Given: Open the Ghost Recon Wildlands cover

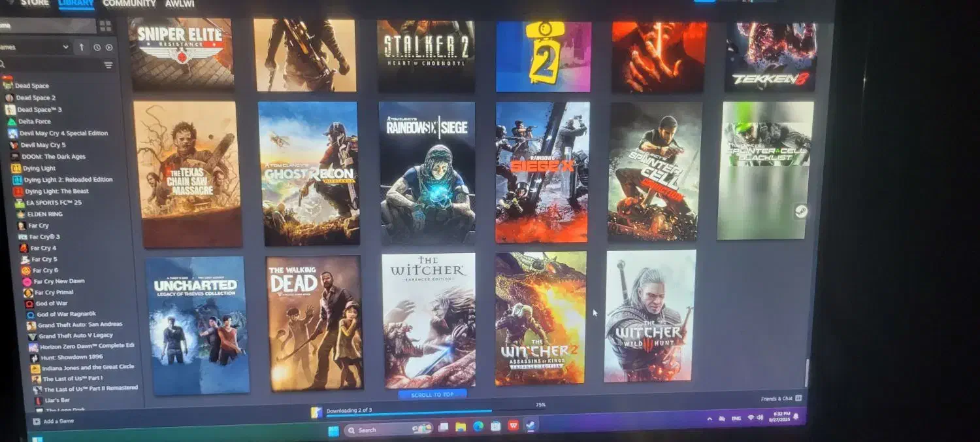Looking at the screenshot, I should point(309,174).
